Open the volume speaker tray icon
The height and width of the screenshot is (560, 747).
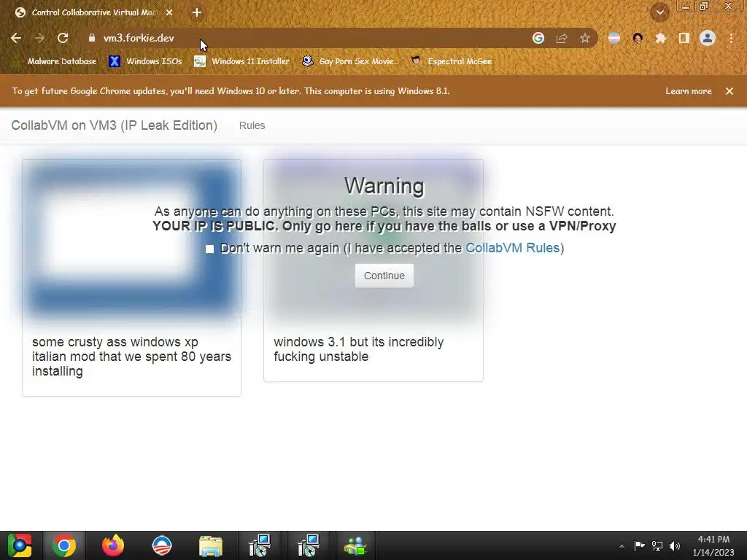[675, 545]
